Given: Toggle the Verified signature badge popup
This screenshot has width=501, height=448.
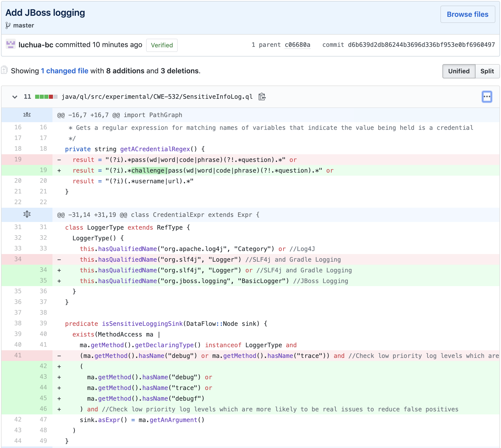Looking at the screenshot, I should click(162, 45).
